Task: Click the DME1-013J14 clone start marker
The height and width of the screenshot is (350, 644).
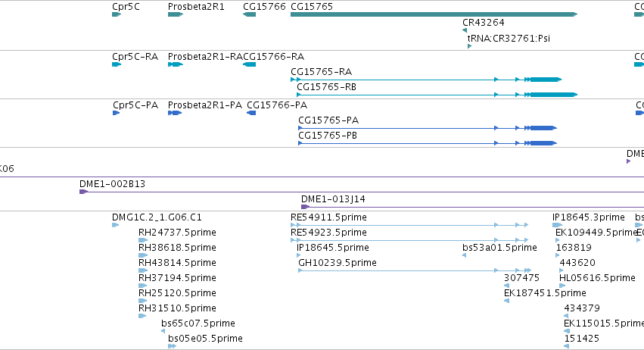Action: click(x=305, y=207)
